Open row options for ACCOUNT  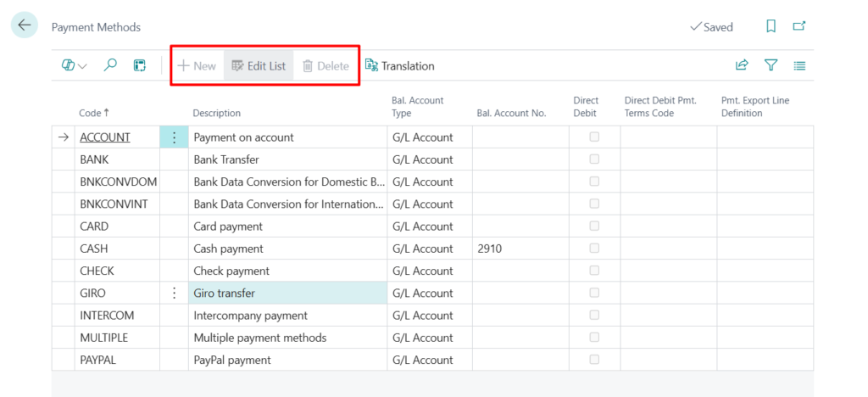tap(174, 137)
